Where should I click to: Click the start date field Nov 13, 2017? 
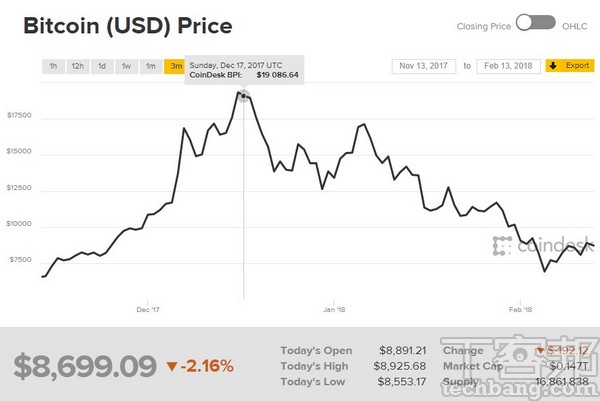point(425,66)
